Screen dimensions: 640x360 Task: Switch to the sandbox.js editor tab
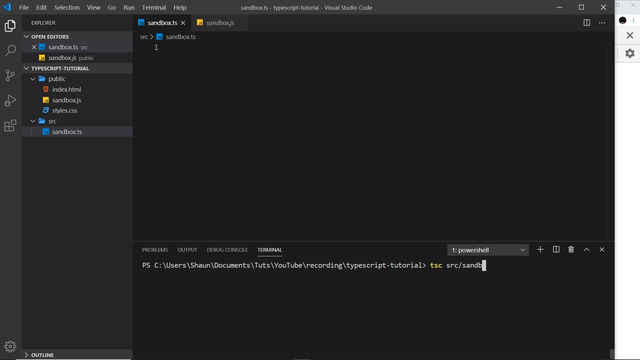click(219, 23)
